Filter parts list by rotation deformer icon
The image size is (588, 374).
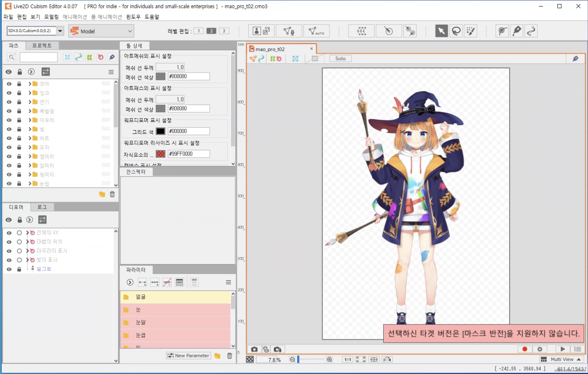coord(101,57)
